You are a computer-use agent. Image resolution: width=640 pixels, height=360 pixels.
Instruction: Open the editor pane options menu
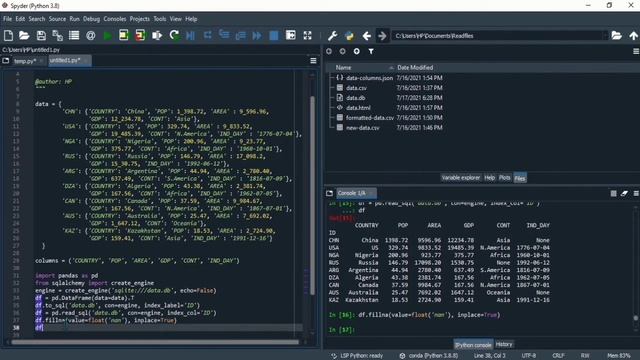click(x=313, y=61)
